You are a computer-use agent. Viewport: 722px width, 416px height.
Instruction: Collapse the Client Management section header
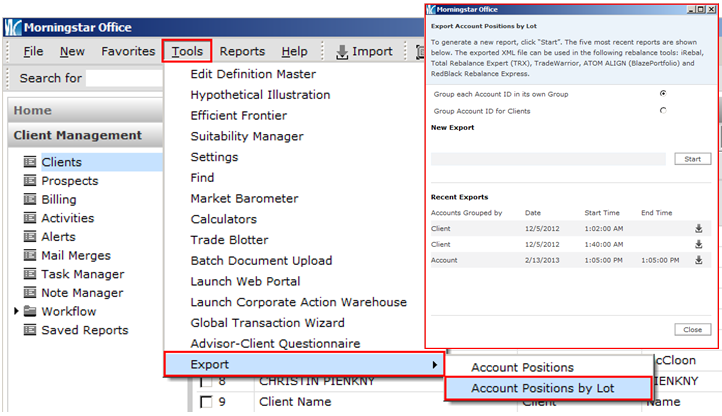[78, 135]
